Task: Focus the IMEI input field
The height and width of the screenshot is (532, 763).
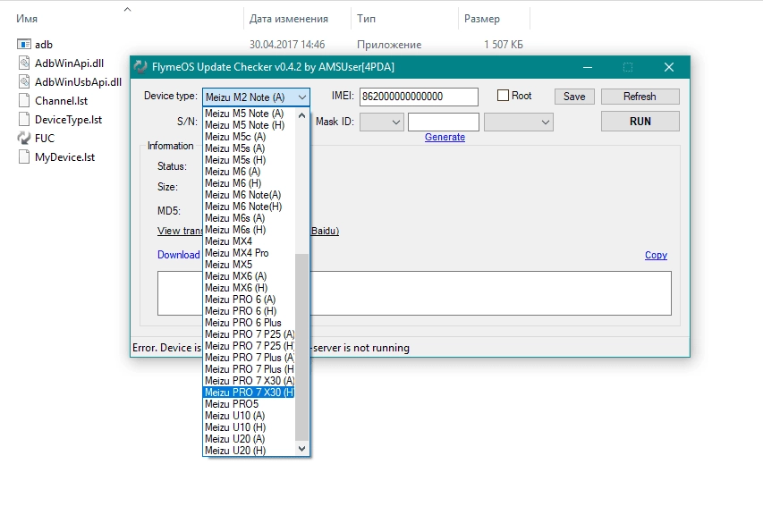Action: pos(419,97)
